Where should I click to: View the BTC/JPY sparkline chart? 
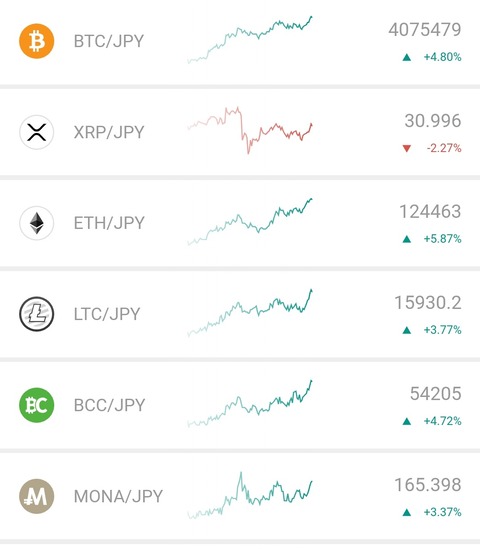click(x=250, y=40)
